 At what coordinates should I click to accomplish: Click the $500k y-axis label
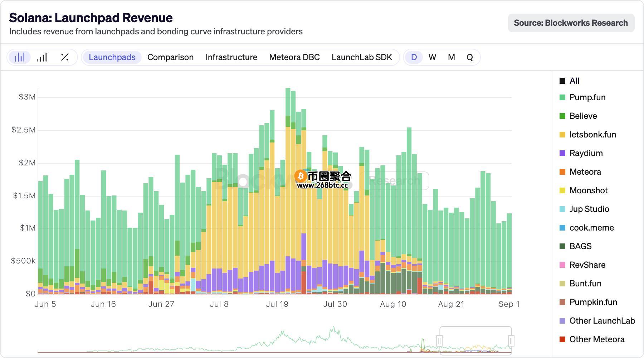click(x=23, y=261)
